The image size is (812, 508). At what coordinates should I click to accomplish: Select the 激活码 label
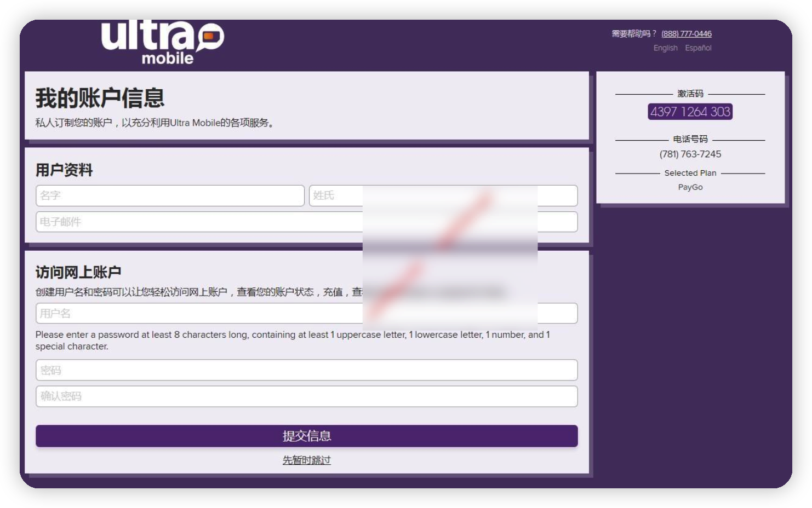[690, 94]
